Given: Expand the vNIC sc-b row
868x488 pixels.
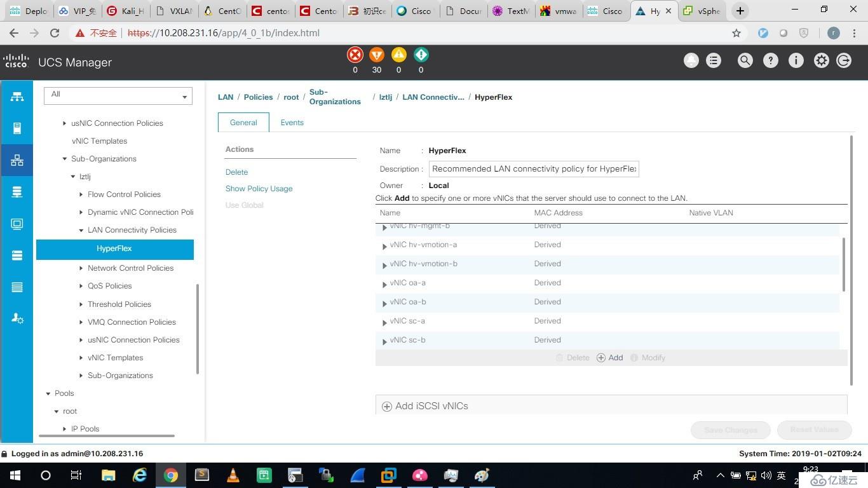Looking at the screenshot, I should (384, 341).
